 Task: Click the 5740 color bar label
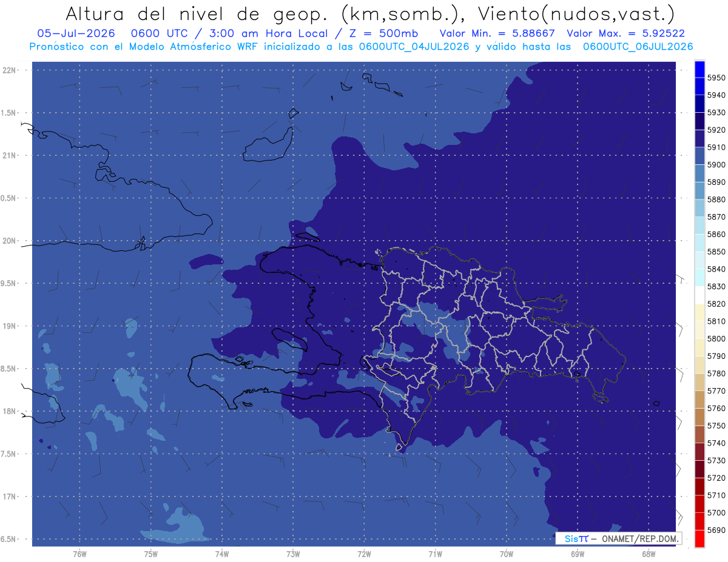click(x=716, y=443)
